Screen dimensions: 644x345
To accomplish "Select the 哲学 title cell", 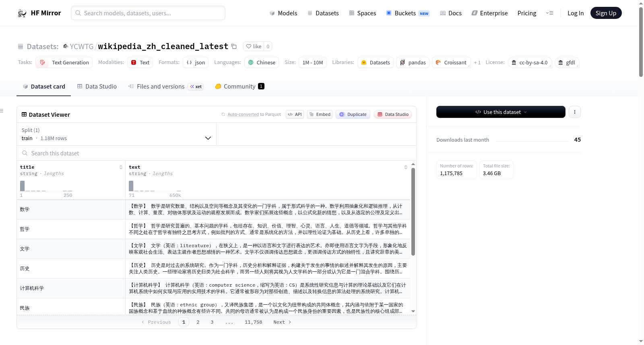I will [x=71, y=229].
